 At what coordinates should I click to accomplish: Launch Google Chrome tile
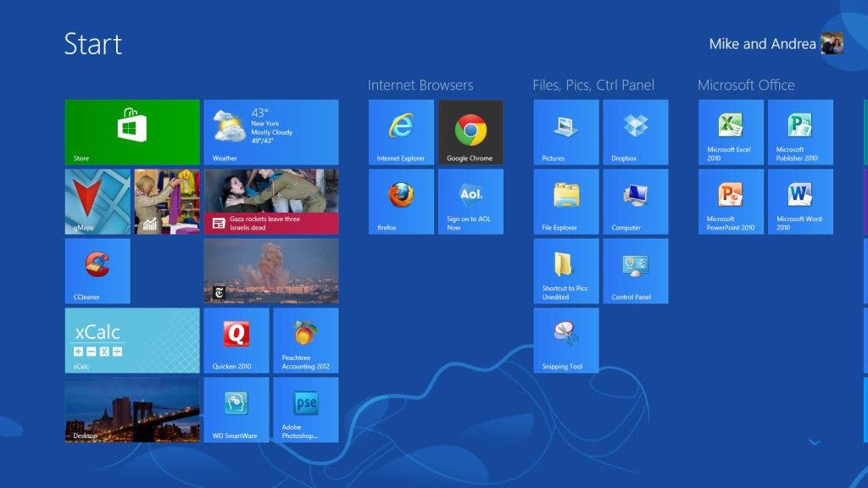point(471,132)
